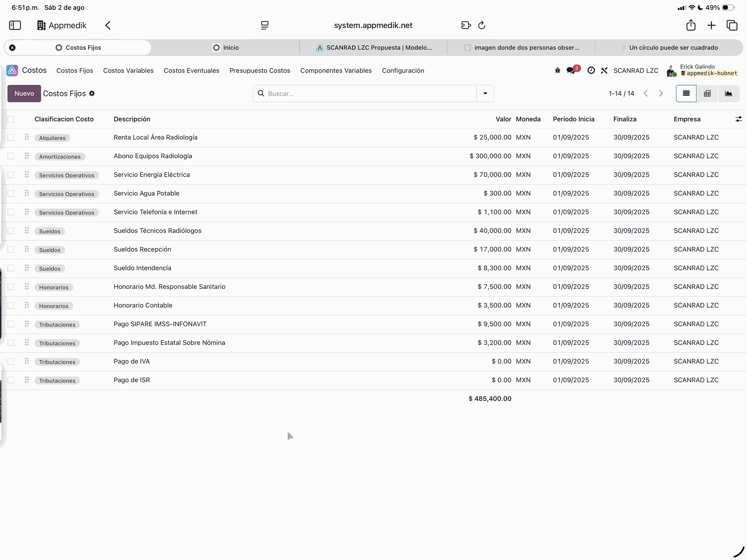Select all rows with the header checkbox
747x560 pixels.
click(x=11, y=119)
